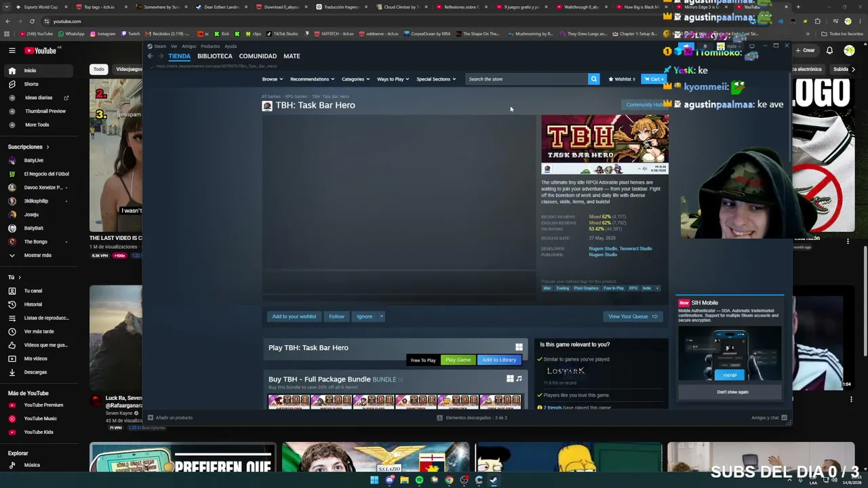868x488 pixels.
Task: Click Añadir un producto in Steam
Action: 170,418
